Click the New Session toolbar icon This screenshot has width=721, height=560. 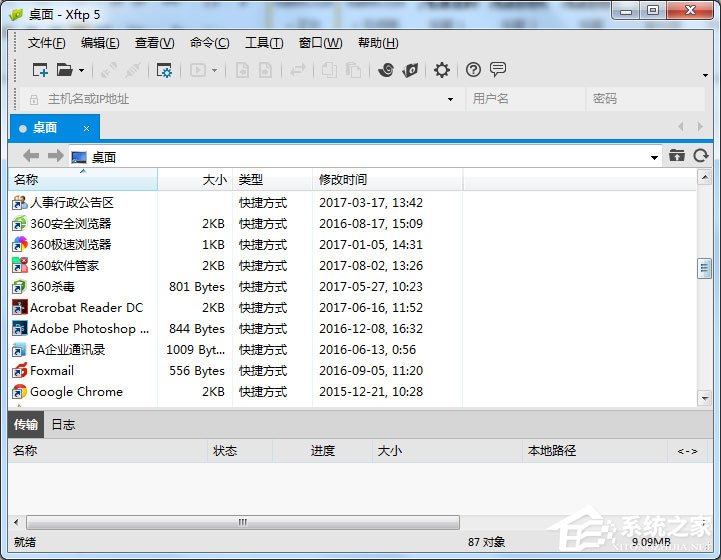40,70
